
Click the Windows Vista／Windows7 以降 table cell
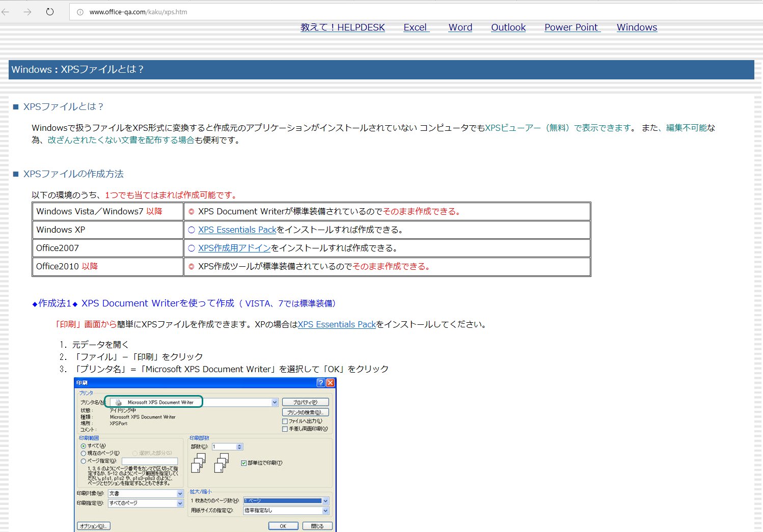(x=107, y=211)
